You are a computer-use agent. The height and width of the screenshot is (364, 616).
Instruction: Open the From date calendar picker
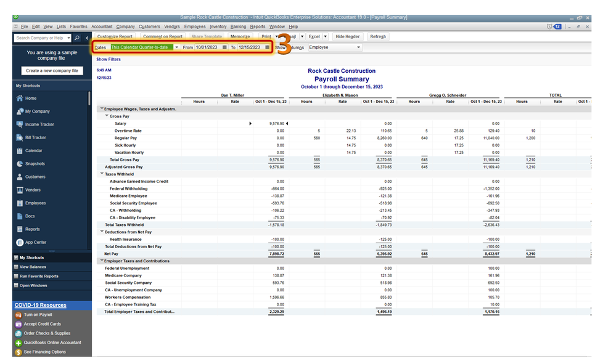click(x=224, y=47)
